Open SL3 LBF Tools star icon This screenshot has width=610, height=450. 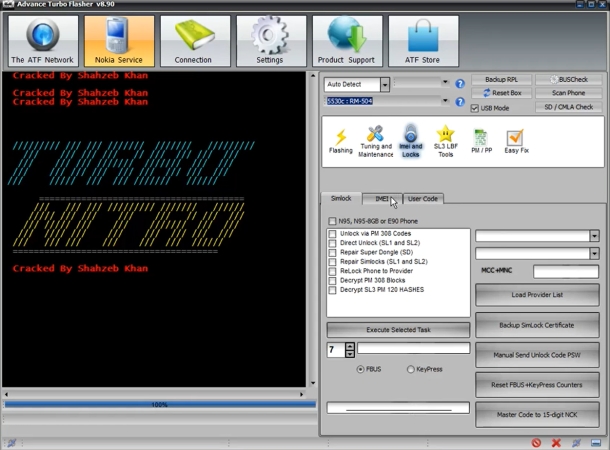coord(445,141)
